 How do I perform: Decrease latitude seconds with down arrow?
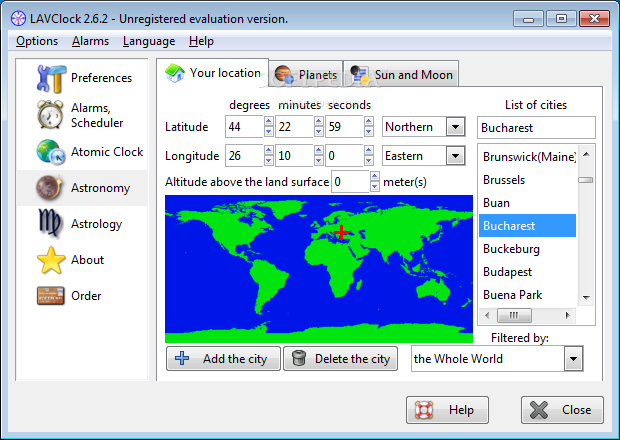[x=369, y=132]
